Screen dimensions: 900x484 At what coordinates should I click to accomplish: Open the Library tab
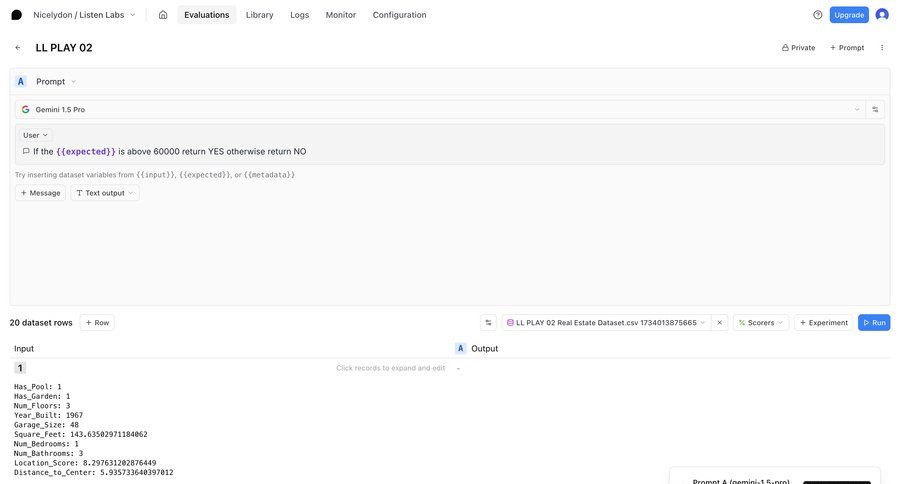pos(259,15)
